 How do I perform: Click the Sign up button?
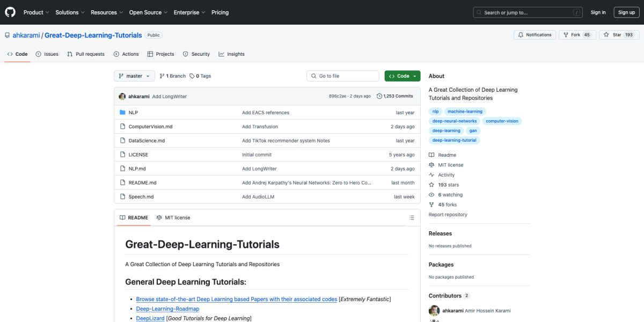pyautogui.click(x=626, y=12)
